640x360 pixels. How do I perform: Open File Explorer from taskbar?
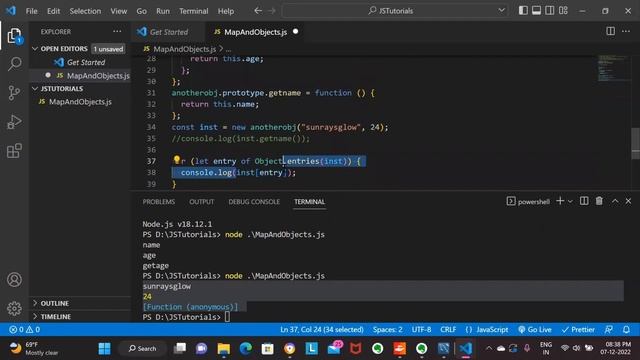(x=224, y=349)
